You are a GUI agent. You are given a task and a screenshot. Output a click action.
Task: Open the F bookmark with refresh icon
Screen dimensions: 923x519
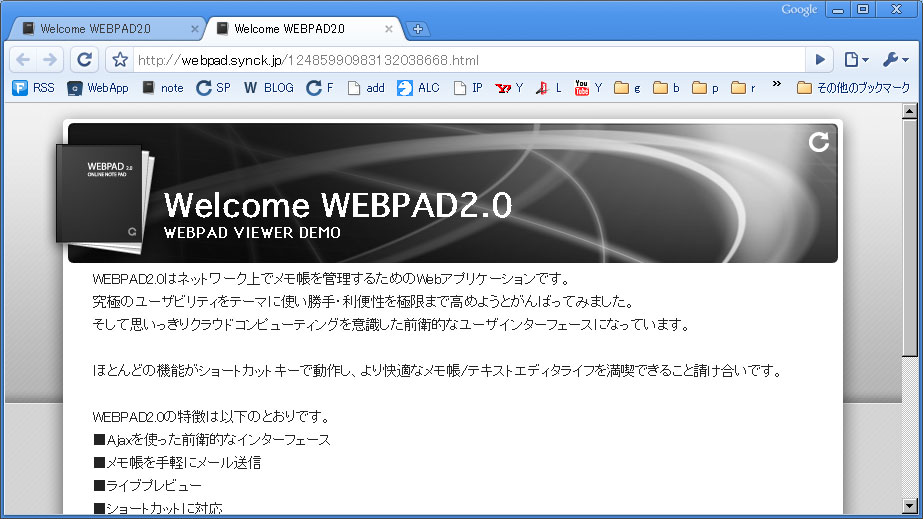(x=320, y=88)
